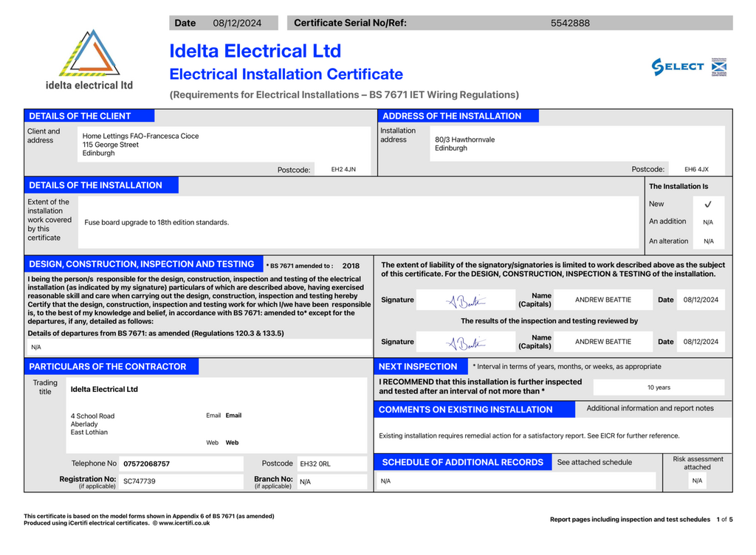The height and width of the screenshot is (555, 756).
Task: Click the departures N/A field
Action: (x=199, y=347)
